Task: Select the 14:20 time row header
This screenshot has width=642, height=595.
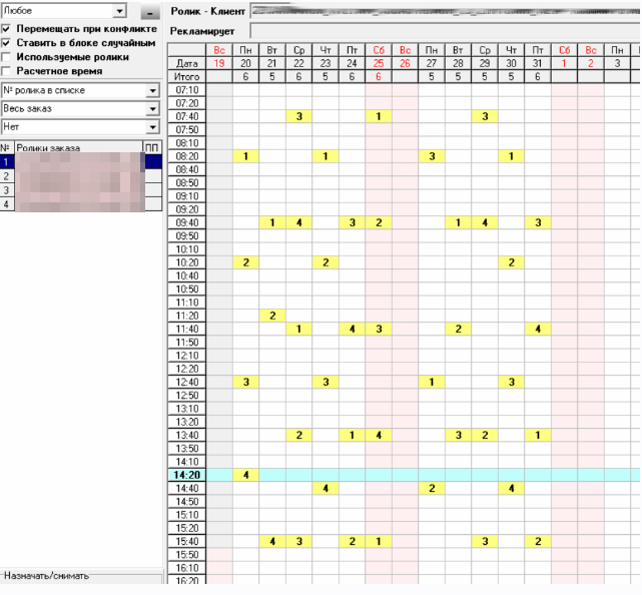Action: pyautogui.click(x=187, y=475)
